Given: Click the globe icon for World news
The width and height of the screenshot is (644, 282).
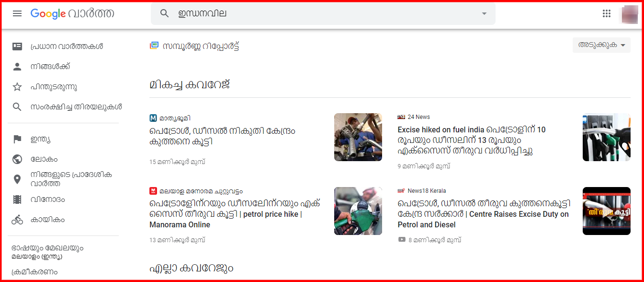Looking at the screenshot, I should click(17, 159).
